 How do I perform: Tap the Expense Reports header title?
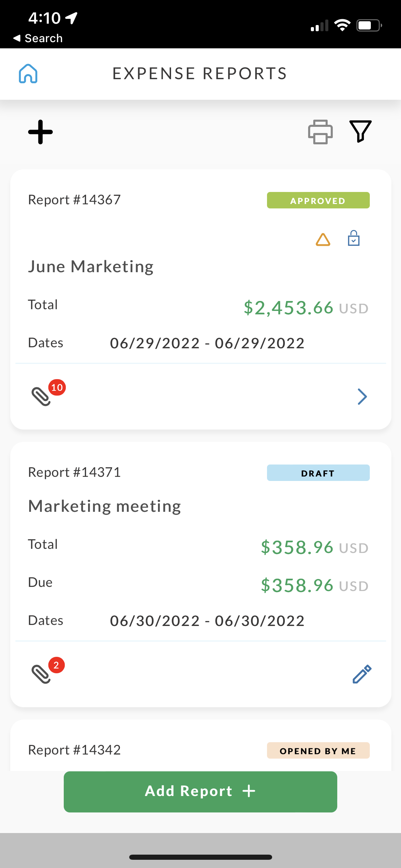[x=200, y=74]
